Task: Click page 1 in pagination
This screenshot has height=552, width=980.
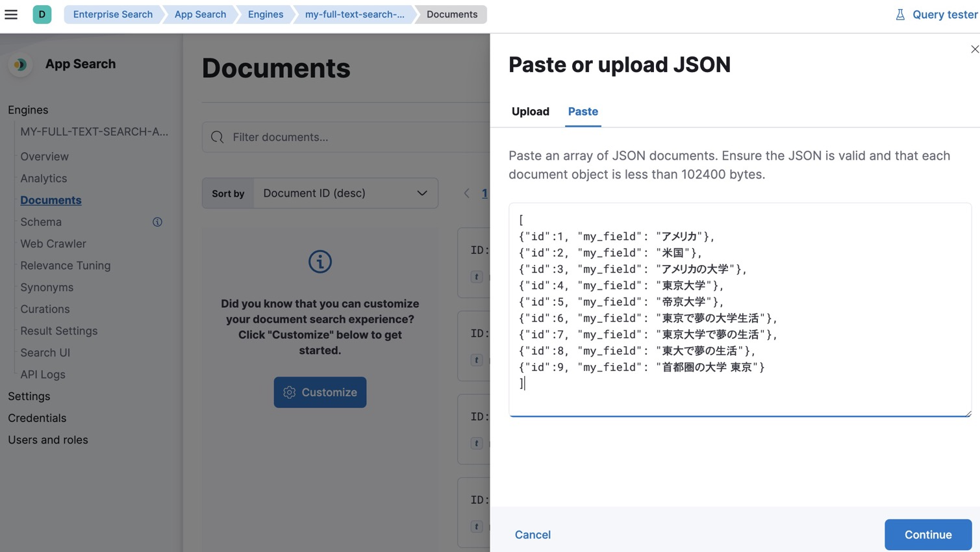Action: (484, 194)
